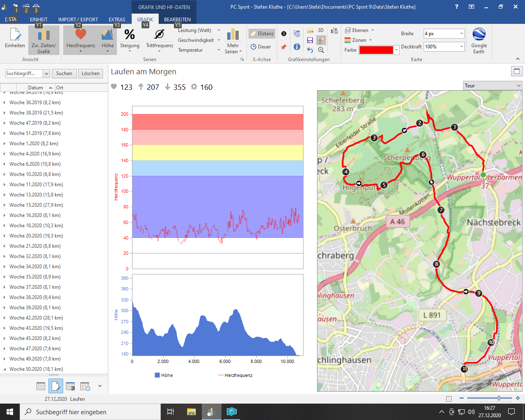Toggle the 3D graphic view
The image size is (525, 420).
(321, 30)
